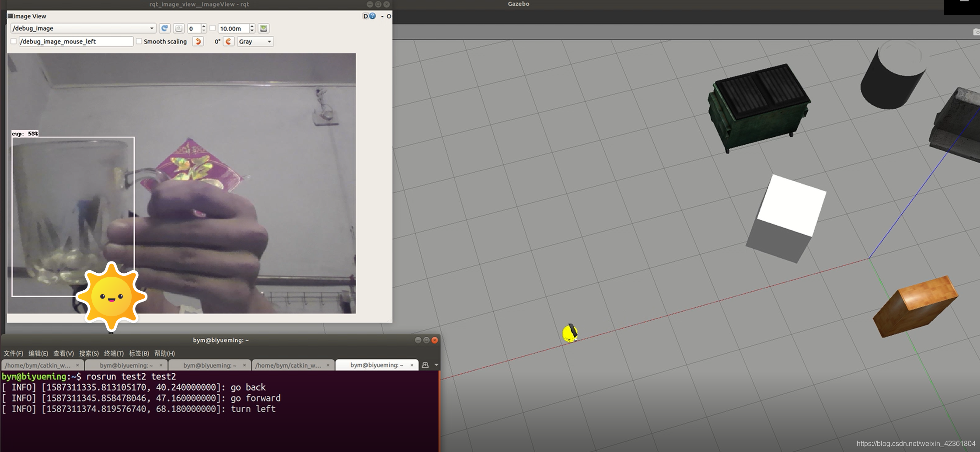Open the terminal 查看(V) menu

point(63,353)
